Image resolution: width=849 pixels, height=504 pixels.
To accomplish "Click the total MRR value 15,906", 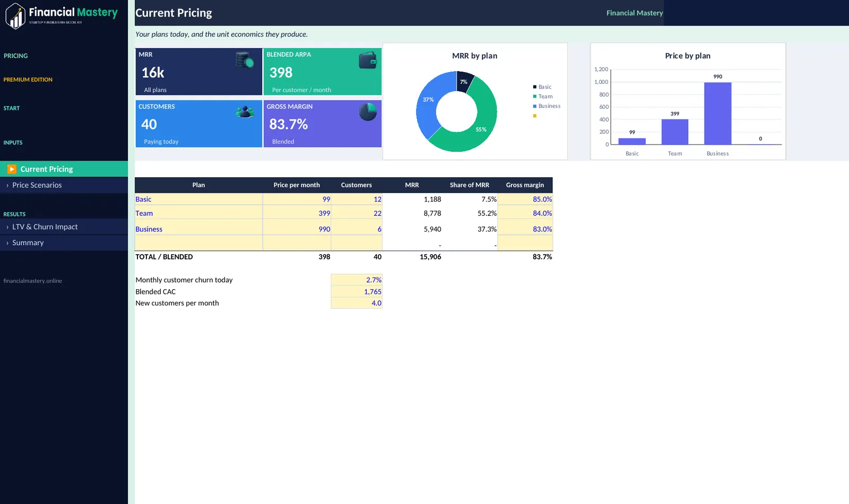I will click(x=430, y=257).
